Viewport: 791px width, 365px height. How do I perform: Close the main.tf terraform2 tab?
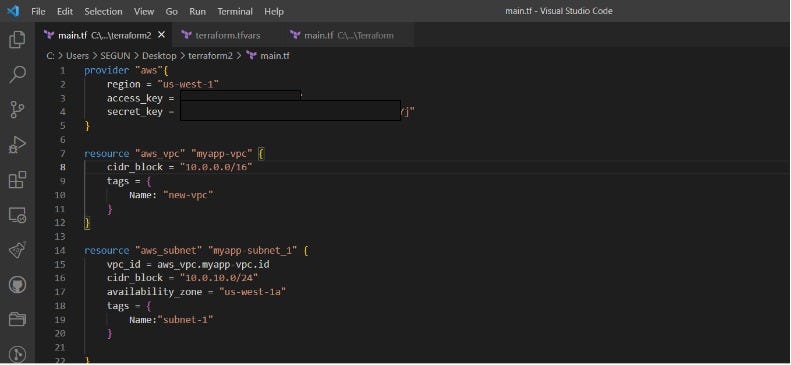(161, 35)
